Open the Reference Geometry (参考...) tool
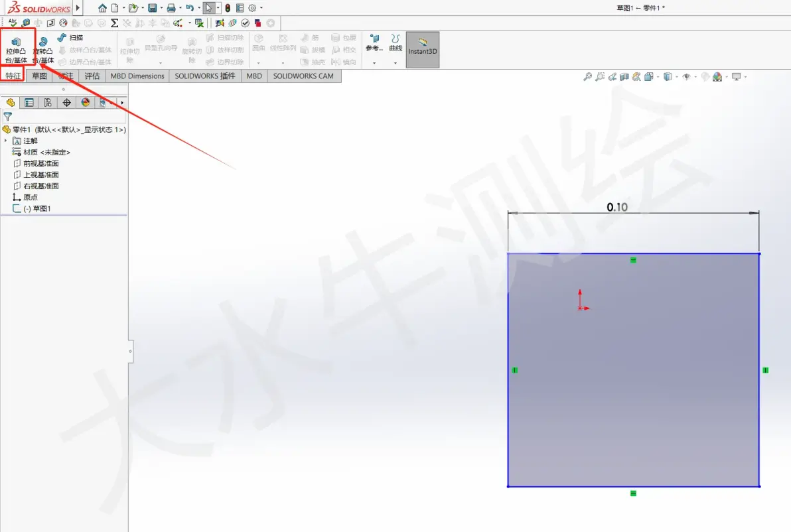791x532 pixels. pyautogui.click(x=374, y=43)
